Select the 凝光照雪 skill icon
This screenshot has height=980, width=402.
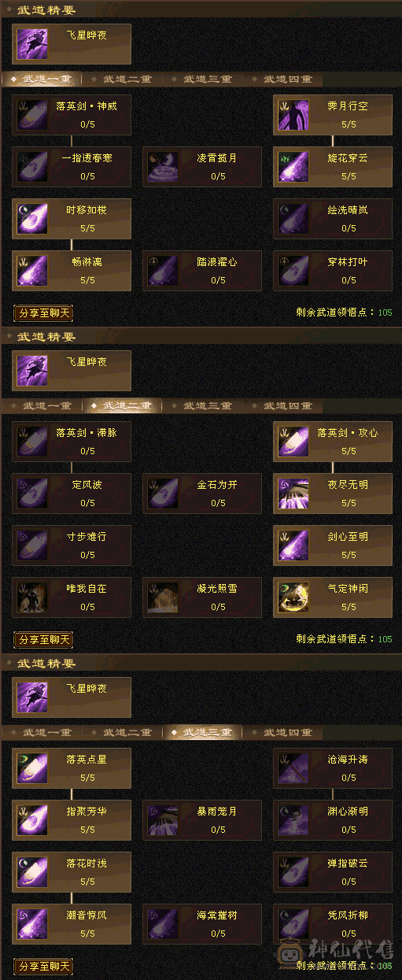click(162, 598)
